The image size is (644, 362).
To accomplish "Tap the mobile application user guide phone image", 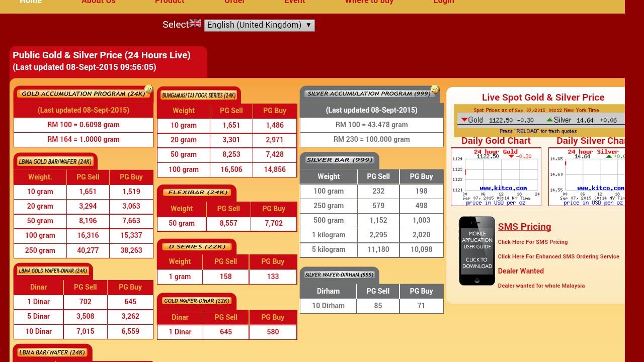I will pyautogui.click(x=477, y=250).
